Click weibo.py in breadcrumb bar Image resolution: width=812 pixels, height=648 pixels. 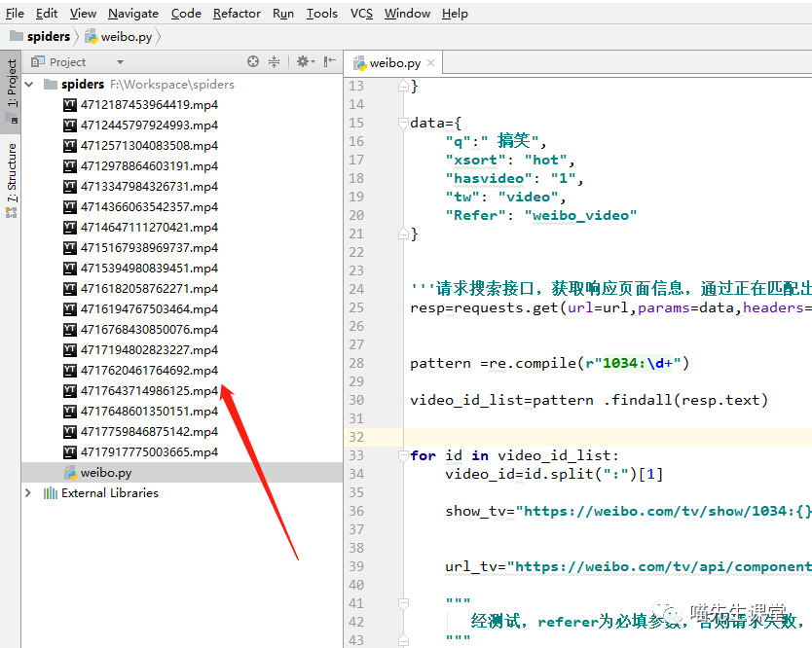pos(119,37)
